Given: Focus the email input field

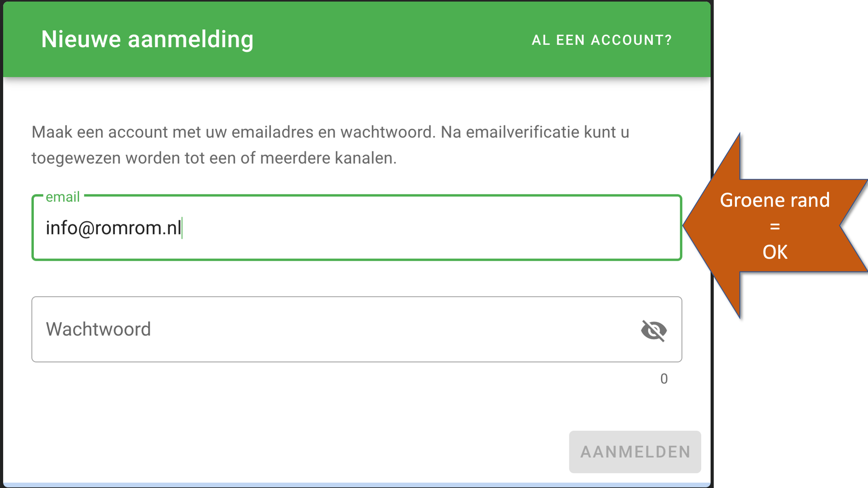Looking at the screenshot, I should coord(357,228).
